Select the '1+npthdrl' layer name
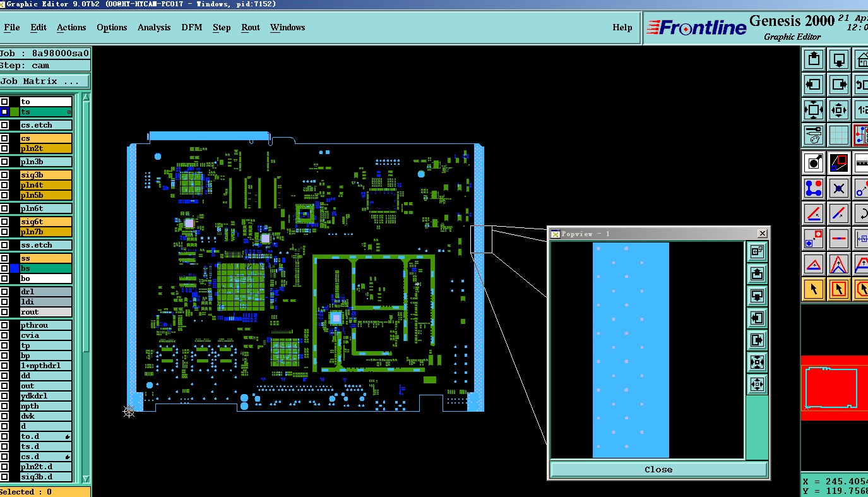Screen dimensions: 868x497 (46, 366)
